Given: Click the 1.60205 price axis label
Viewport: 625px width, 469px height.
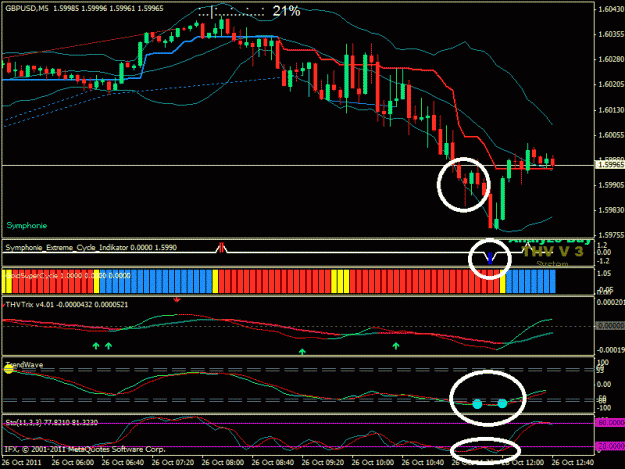Looking at the screenshot, I should point(611,84).
